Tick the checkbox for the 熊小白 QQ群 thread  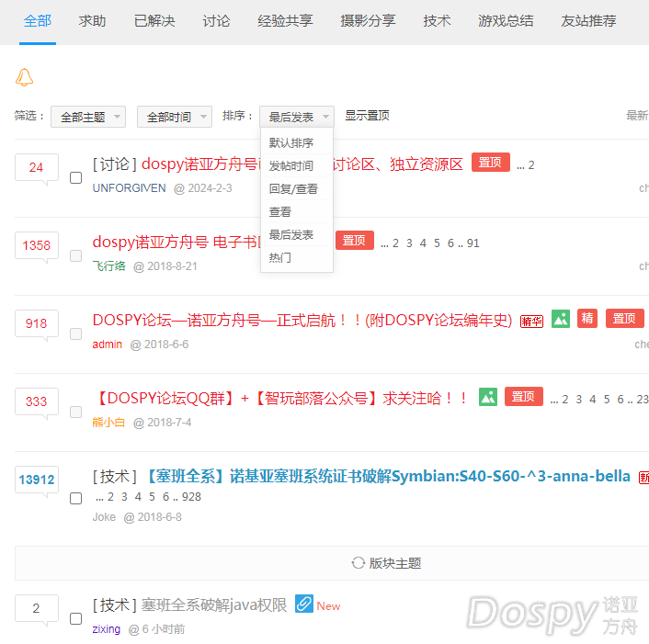(75, 412)
